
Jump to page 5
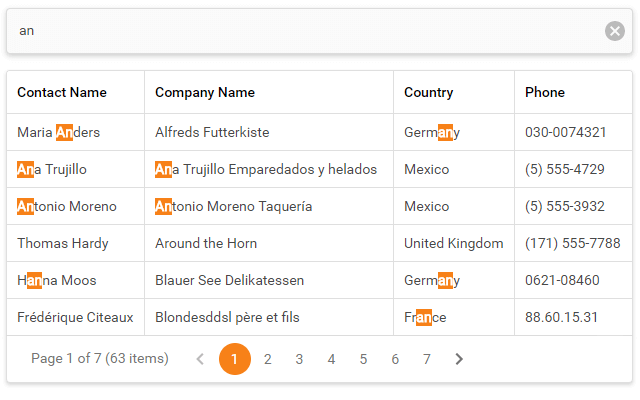363,359
